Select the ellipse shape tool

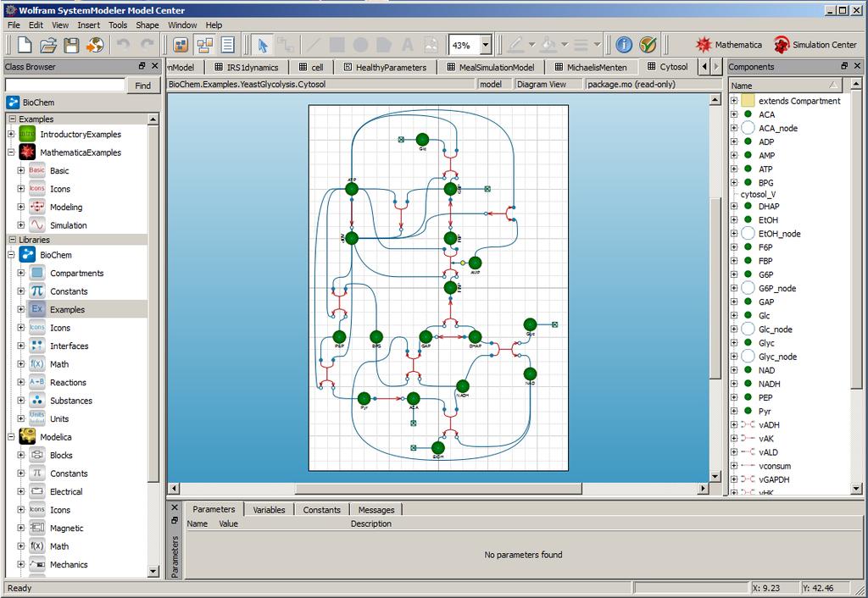point(360,45)
